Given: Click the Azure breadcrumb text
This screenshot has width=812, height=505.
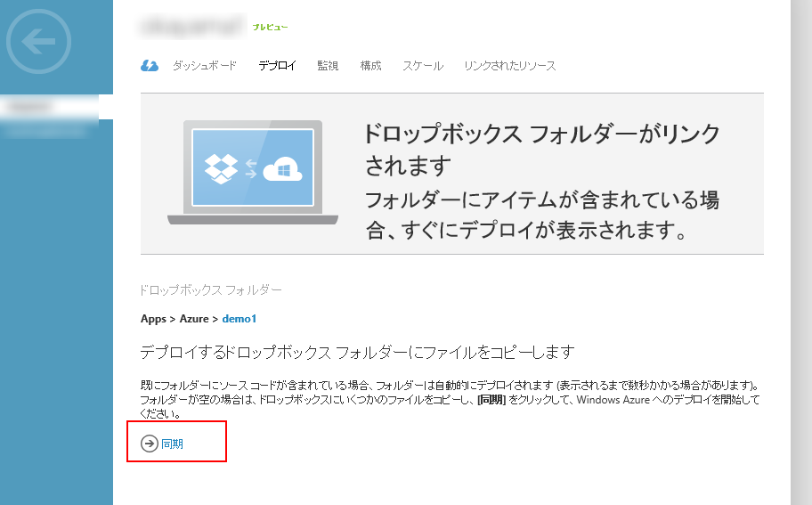Looking at the screenshot, I should tap(194, 319).
